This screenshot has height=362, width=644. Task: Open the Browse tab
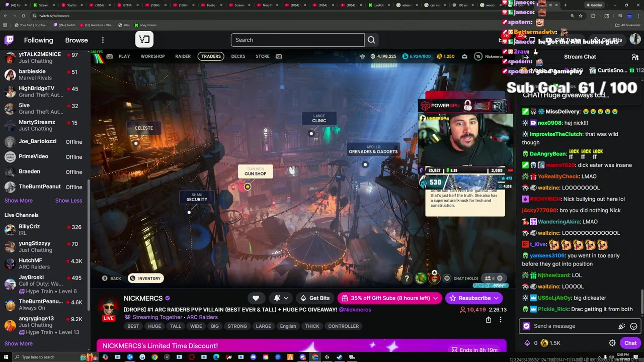point(76,40)
